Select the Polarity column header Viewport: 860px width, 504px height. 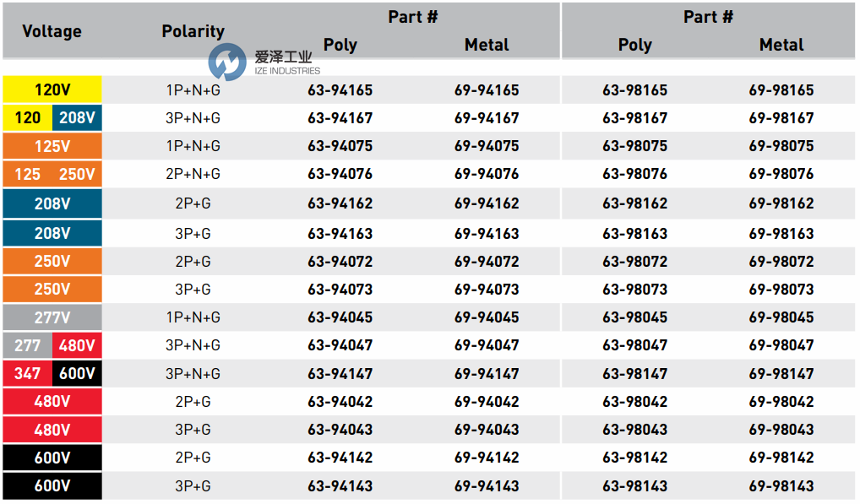[193, 31]
